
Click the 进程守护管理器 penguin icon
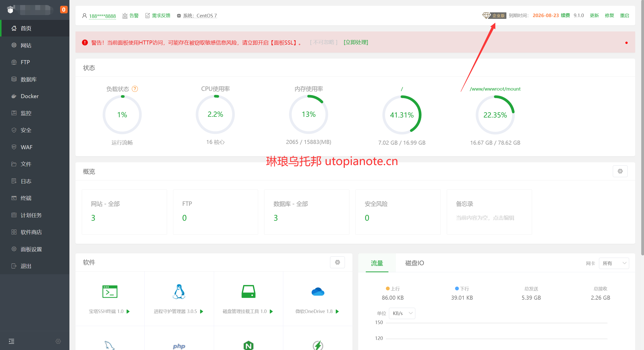pos(179,292)
